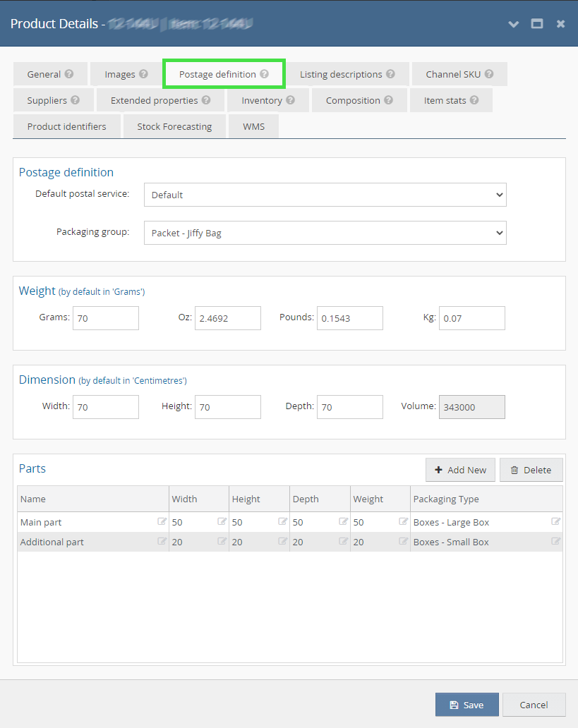Screen dimensions: 578x728
Task: Select the Additional part row
Action: 85,542
